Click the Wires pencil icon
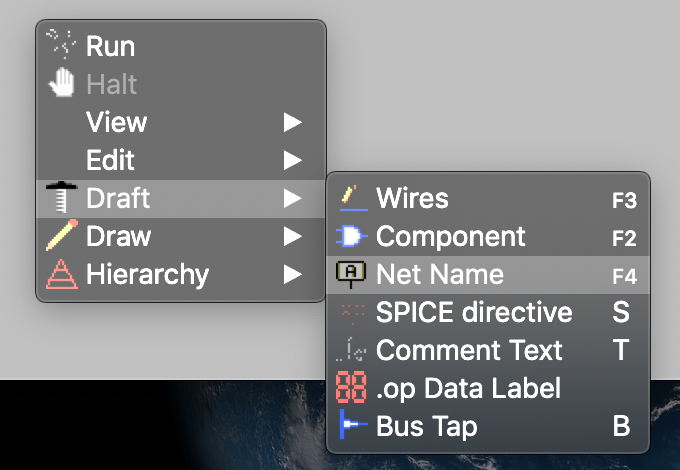680x470 pixels. coord(353,198)
